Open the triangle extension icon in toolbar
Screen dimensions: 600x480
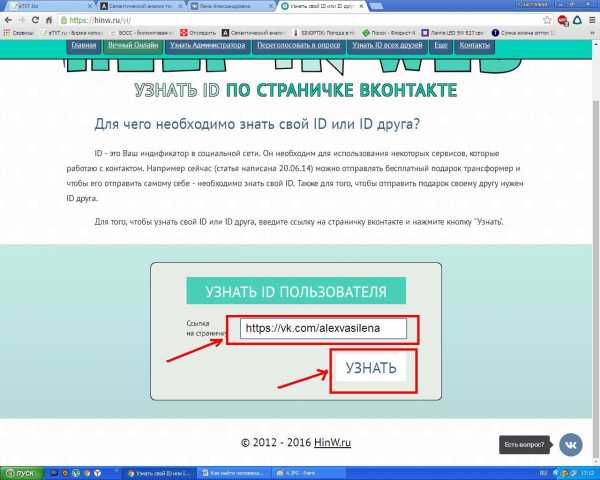pyautogui.click(x=577, y=20)
